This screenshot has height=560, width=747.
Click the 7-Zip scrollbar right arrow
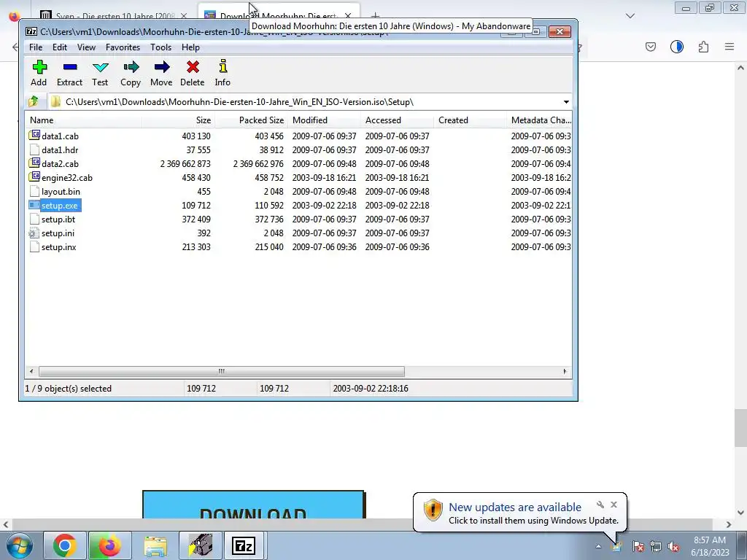[565, 371]
